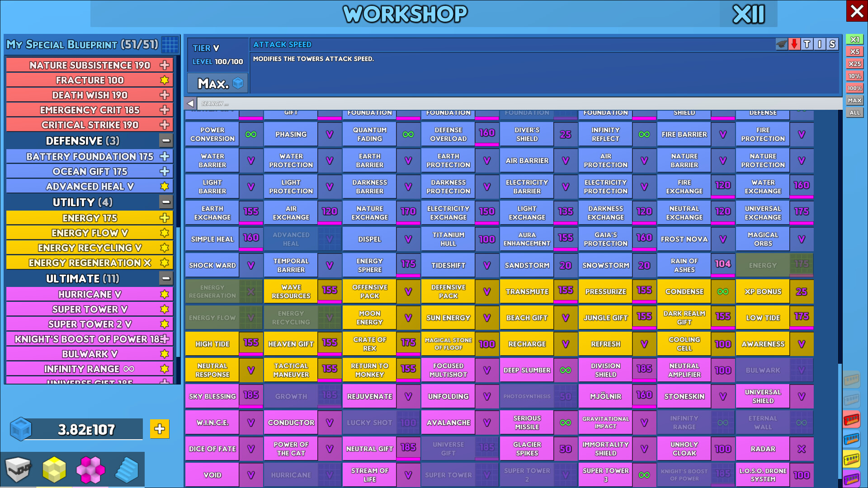Toggle star on Advanced Heal V blueprint
868x488 pixels.
(x=165, y=186)
